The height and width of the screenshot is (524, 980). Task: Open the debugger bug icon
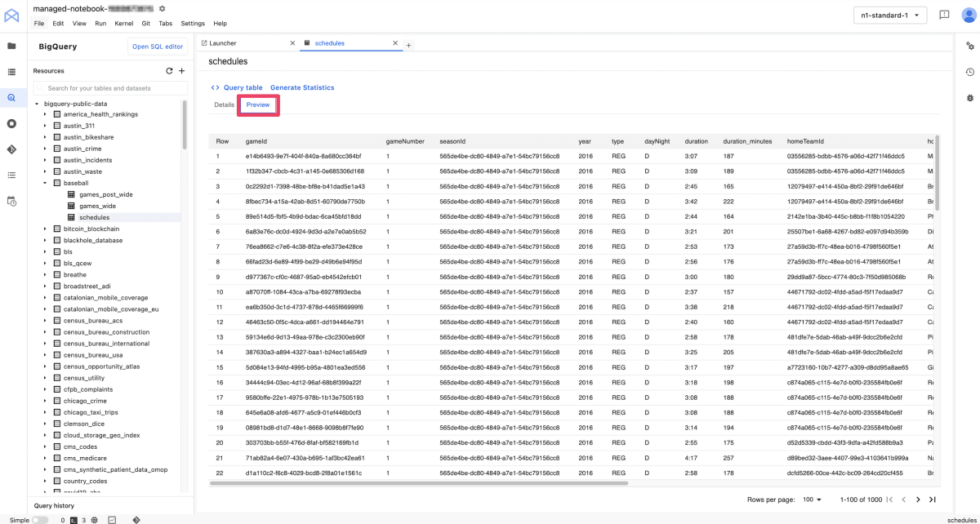pos(969,98)
